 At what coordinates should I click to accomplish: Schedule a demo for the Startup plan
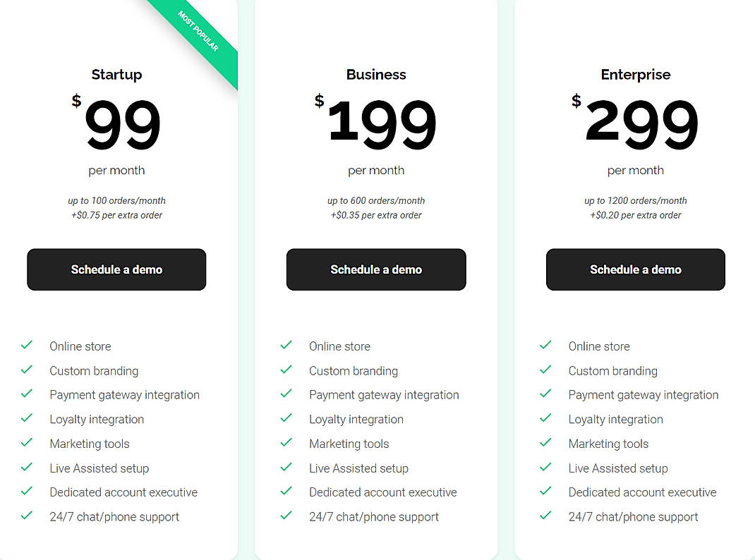116,269
